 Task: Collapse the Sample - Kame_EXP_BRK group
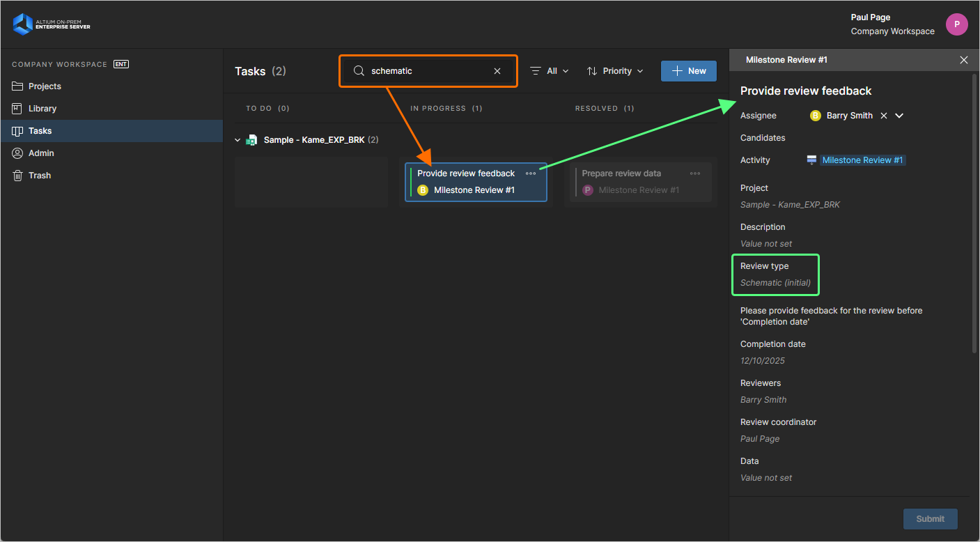[238, 140]
